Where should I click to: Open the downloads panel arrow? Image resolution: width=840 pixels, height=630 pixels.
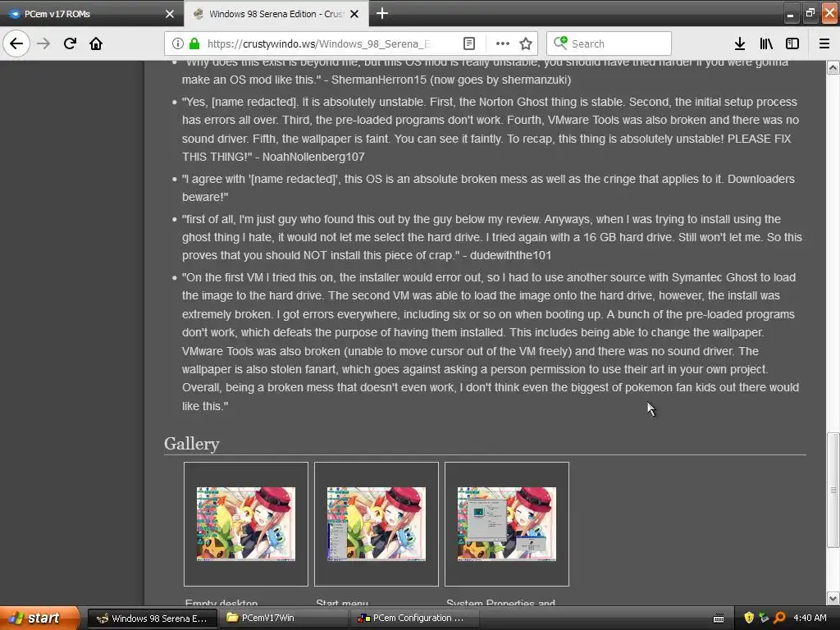[x=740, y=43]
